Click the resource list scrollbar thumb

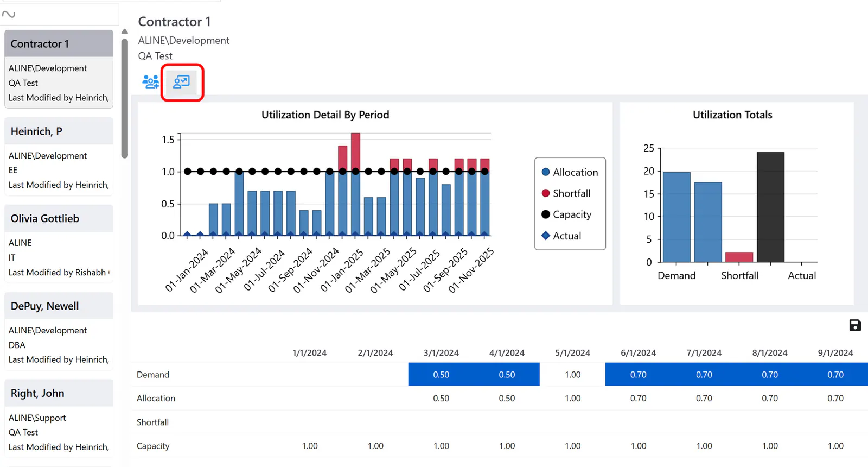point(125,98)
